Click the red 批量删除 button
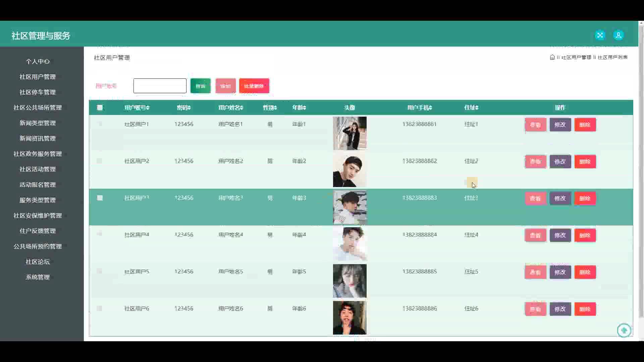The height and width of the screenshot is (362, 644). click(254, 86)
